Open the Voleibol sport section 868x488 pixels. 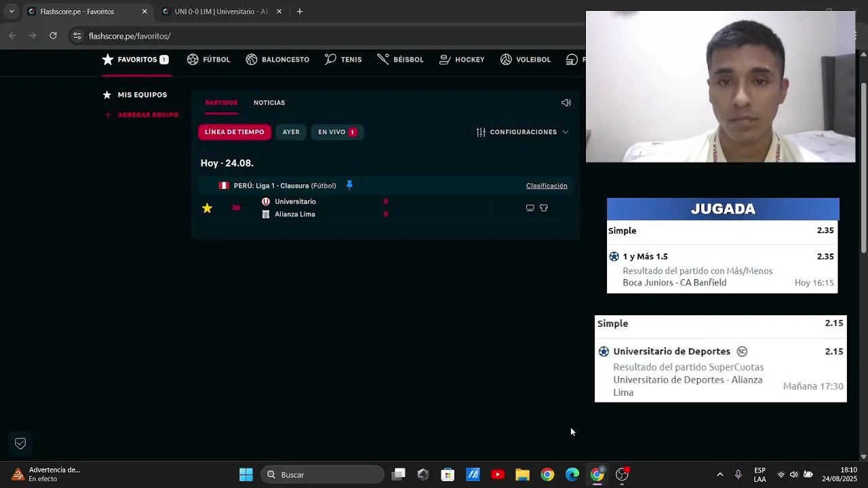(526, 60)
